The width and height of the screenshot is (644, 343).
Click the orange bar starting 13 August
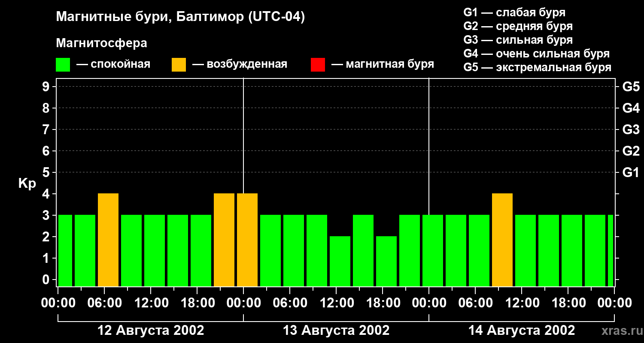[x=247, y=240]
